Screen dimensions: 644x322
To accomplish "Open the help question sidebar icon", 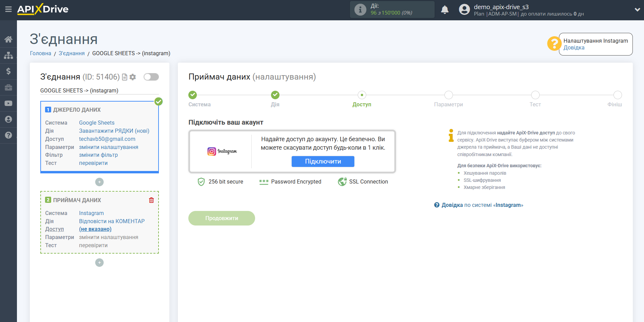I will (x=8, y=135).
